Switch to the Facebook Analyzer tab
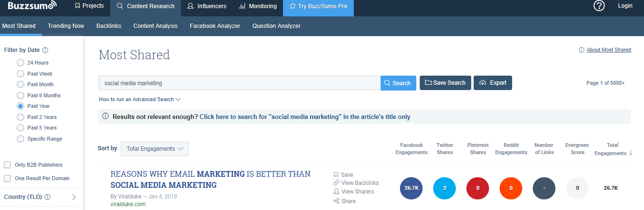Viewport: 644px width, 210px height. [x=215, y=26]
